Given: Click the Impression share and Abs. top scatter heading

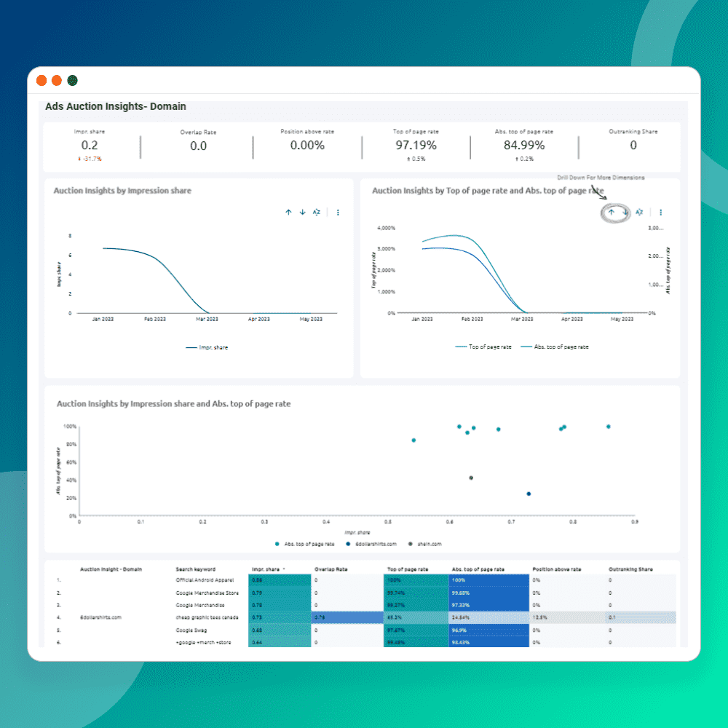Looking at the screenshot, I should 174,403.
